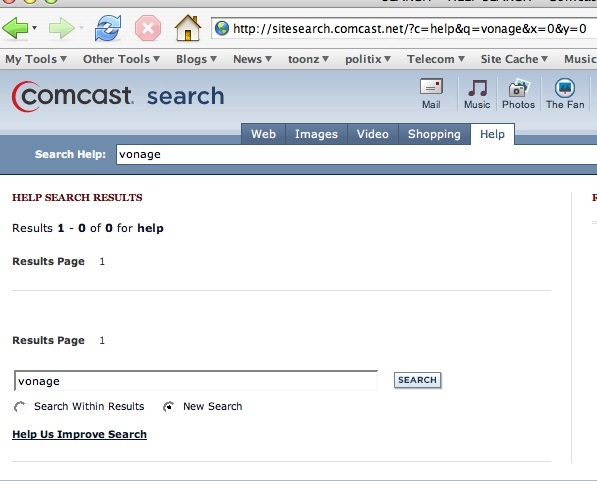Click the green back arrow button
Screen dimensions: 597x481
(15, 28)
